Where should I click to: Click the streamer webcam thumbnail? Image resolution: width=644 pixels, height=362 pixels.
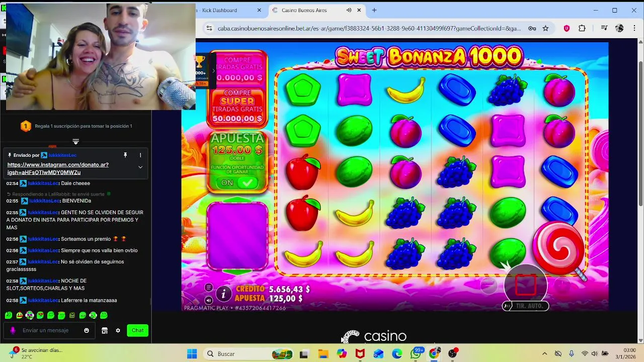[101, 56]
